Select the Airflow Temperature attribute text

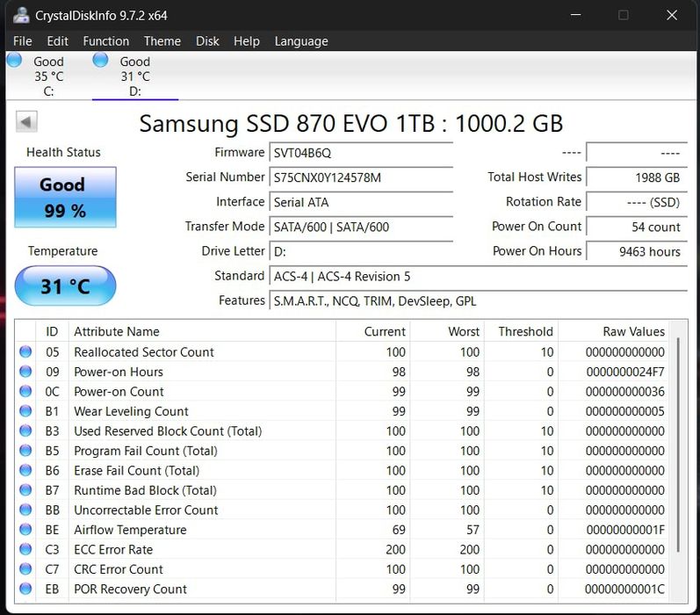click(x=130, y=530)
